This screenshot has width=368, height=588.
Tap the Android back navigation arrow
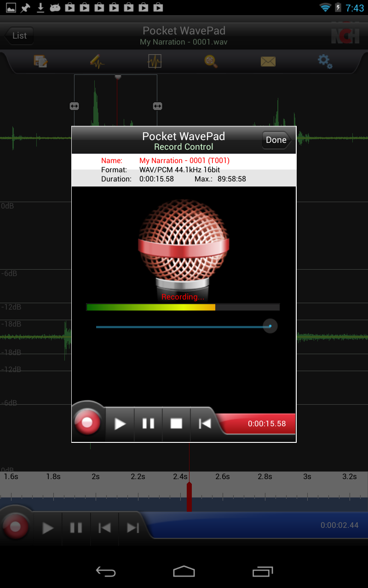106,571
